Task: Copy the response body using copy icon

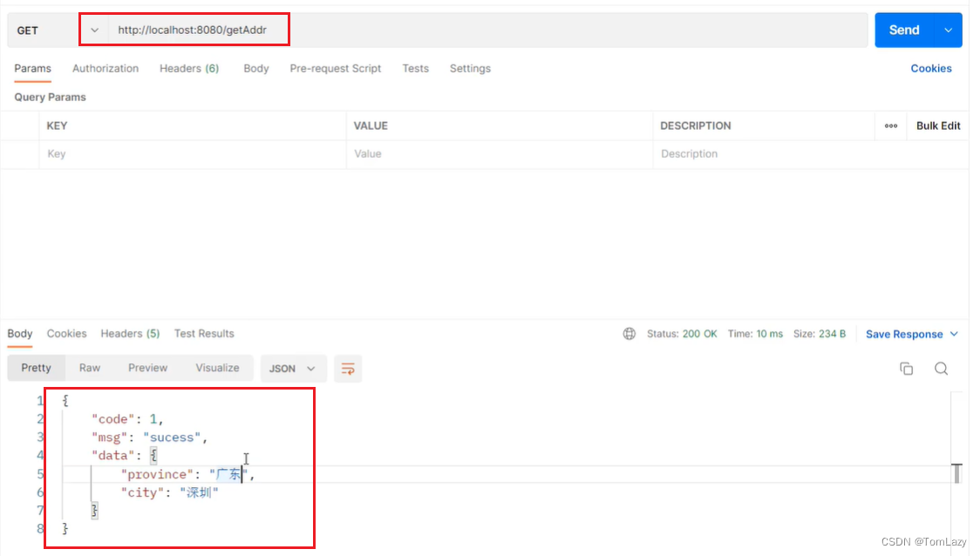Action: click(x=907, y=369)
